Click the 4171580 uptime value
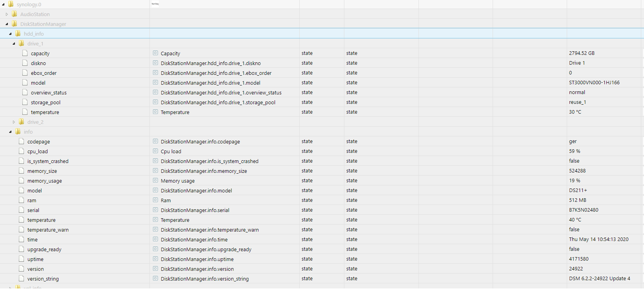The height and width of the screenshot is (290, 644). [579, 259]
